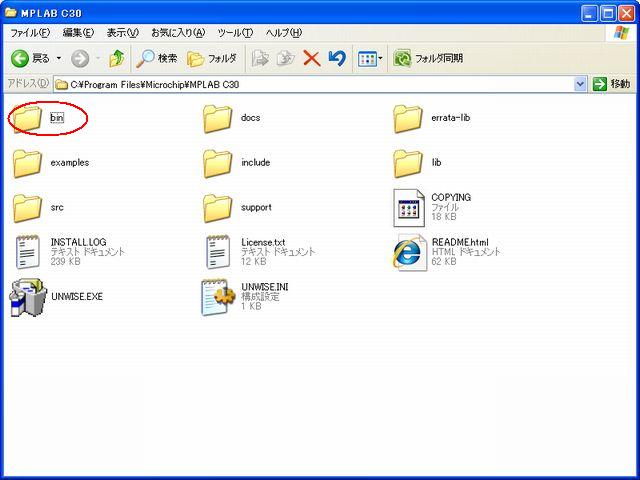Open the Tools (ツール) menu
The width and height of the screenshot is (640, 480).
point(235,33)
